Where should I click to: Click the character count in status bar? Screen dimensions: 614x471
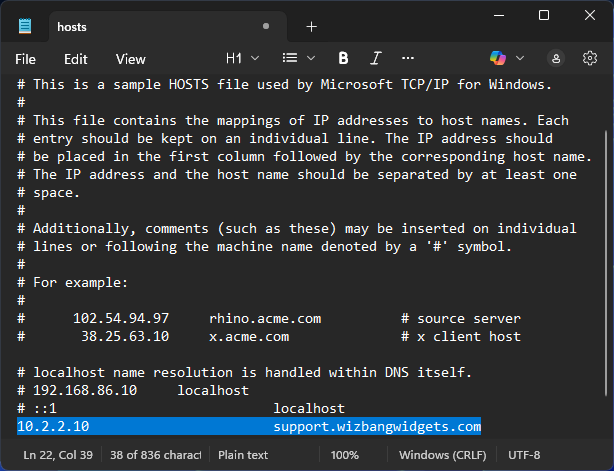click(155, 455)
